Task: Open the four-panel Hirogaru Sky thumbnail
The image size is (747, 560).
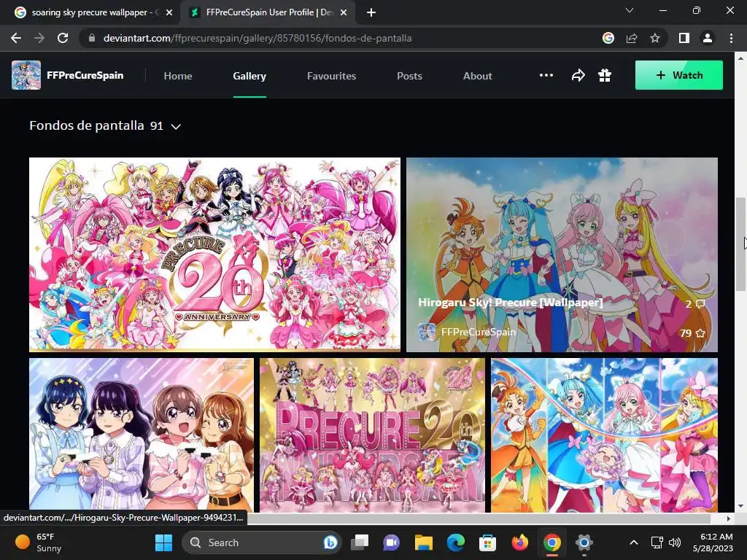Action: pos(604,435)
